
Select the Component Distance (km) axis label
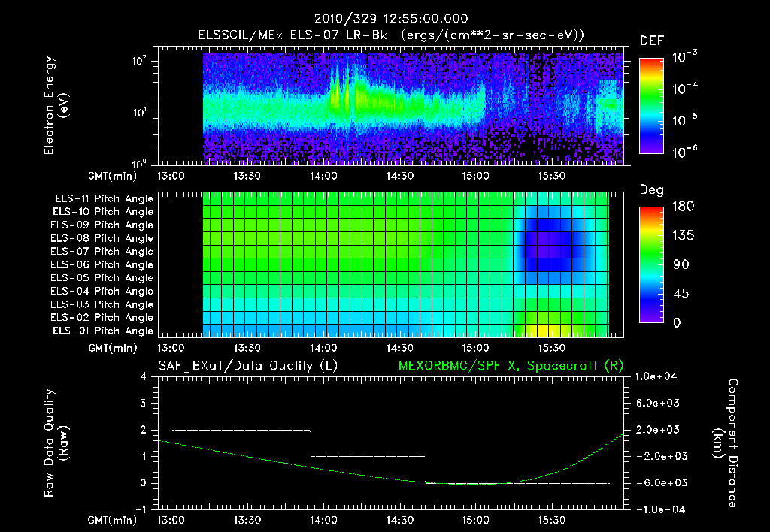pos(726,443)
